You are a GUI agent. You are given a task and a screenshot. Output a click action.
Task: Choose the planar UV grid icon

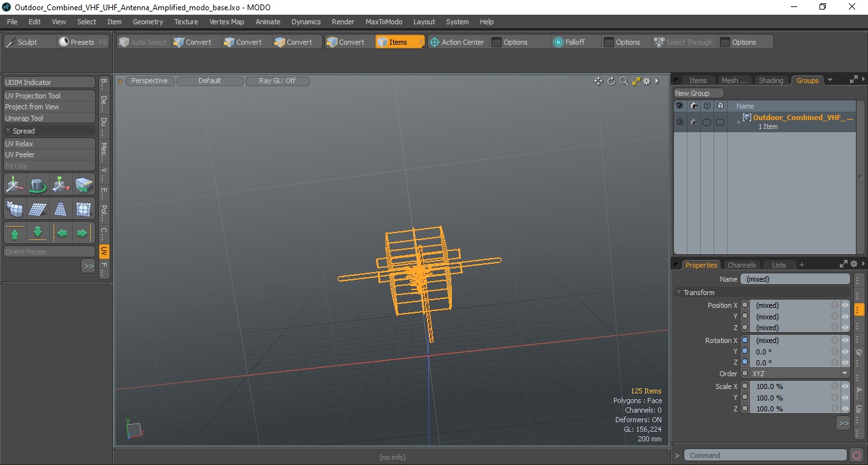coord(38,209)
